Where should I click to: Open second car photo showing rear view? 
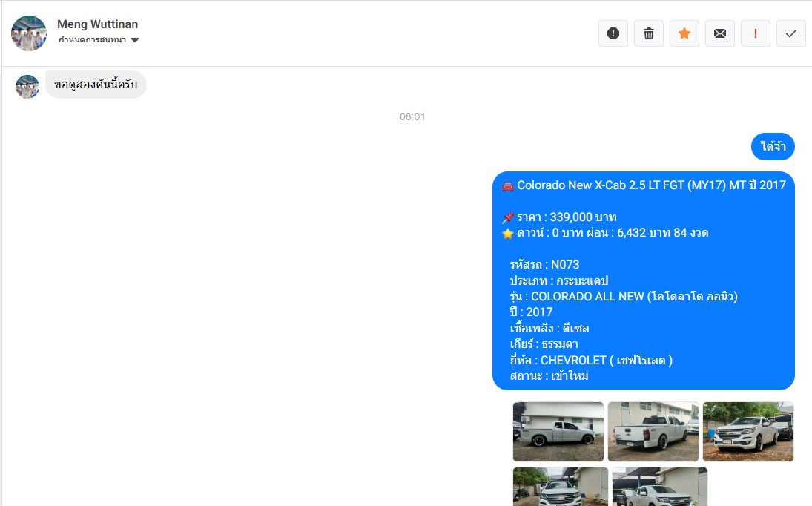pyautogui.click(x=653, y=431)
